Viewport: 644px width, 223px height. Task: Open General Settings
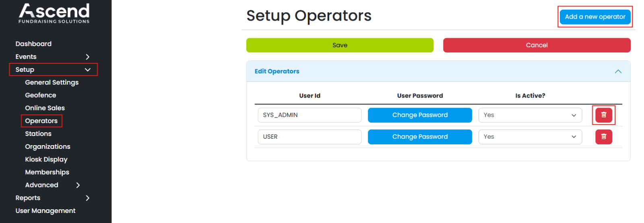52,82
